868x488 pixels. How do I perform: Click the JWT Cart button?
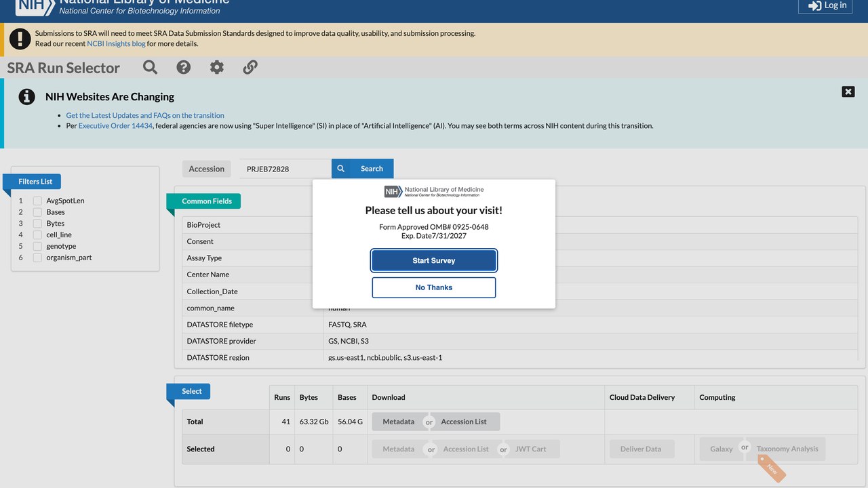click(x=531, y=449)
